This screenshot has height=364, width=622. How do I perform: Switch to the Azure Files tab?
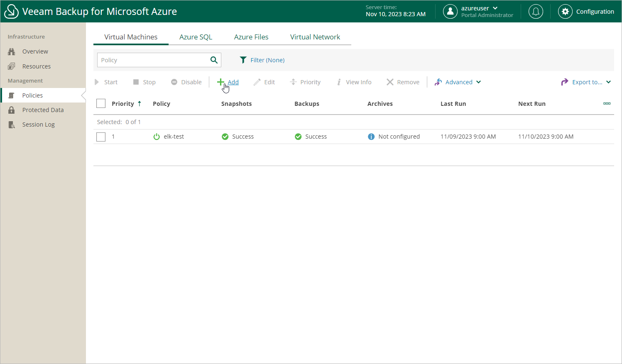click(251, 37)
